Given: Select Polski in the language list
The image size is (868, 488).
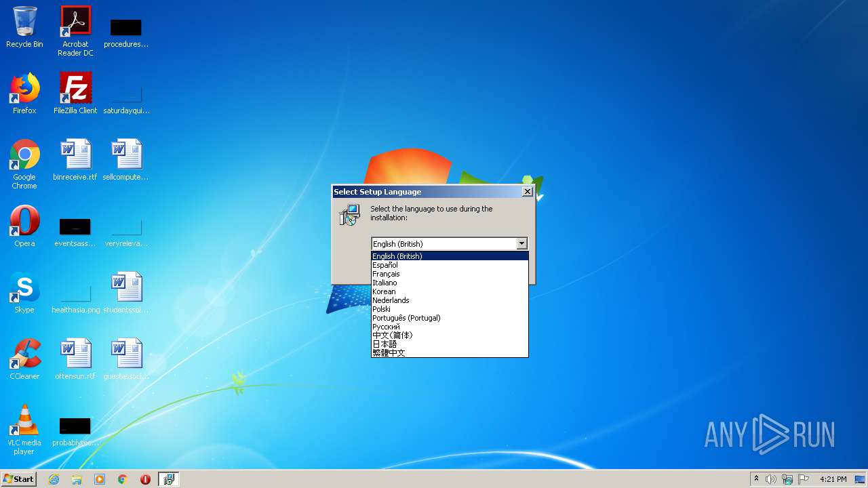Looking at the screenshot, I should coord(450,309).
